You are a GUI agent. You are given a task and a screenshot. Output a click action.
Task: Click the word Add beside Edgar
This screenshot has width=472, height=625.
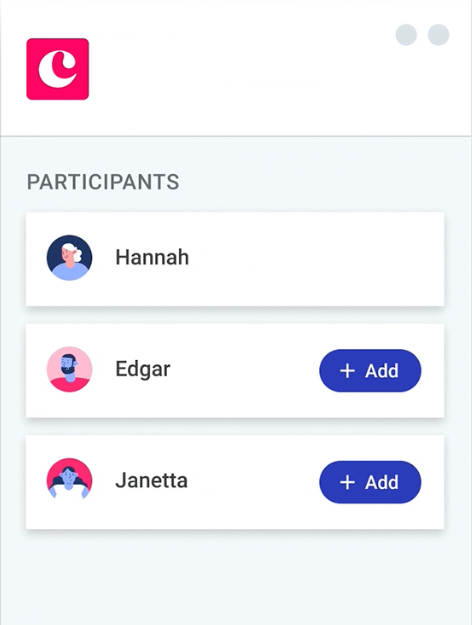(382, 371)
